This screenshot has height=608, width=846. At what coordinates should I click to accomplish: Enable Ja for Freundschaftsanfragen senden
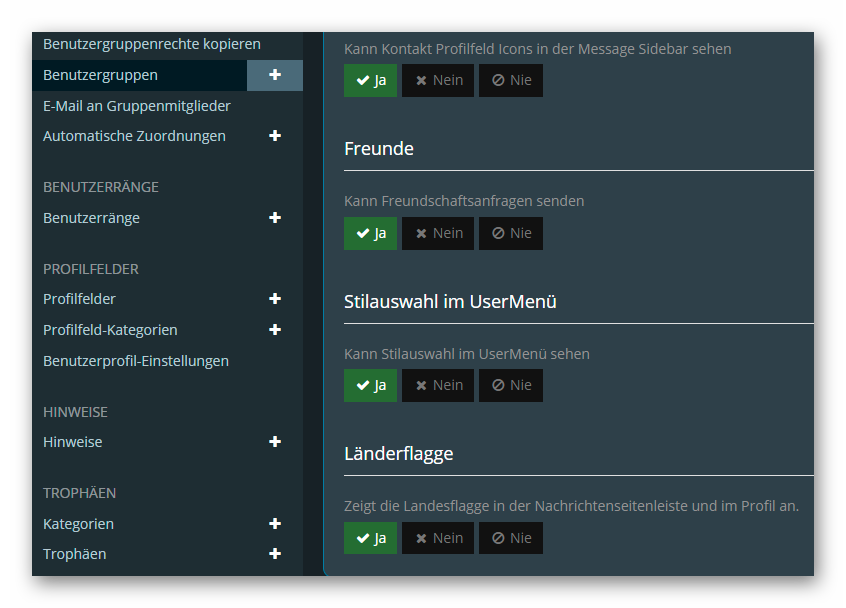tap(371, 233)
